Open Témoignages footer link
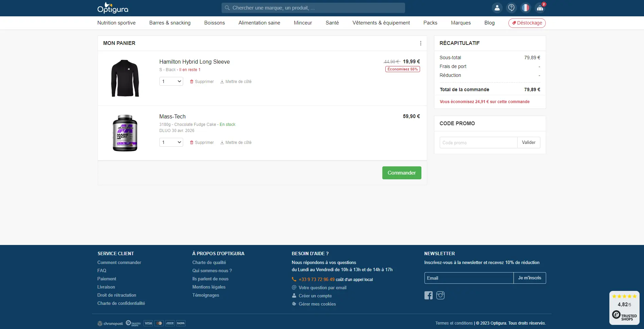The height and width of the screenshot is (329, 644). [206, 295]
